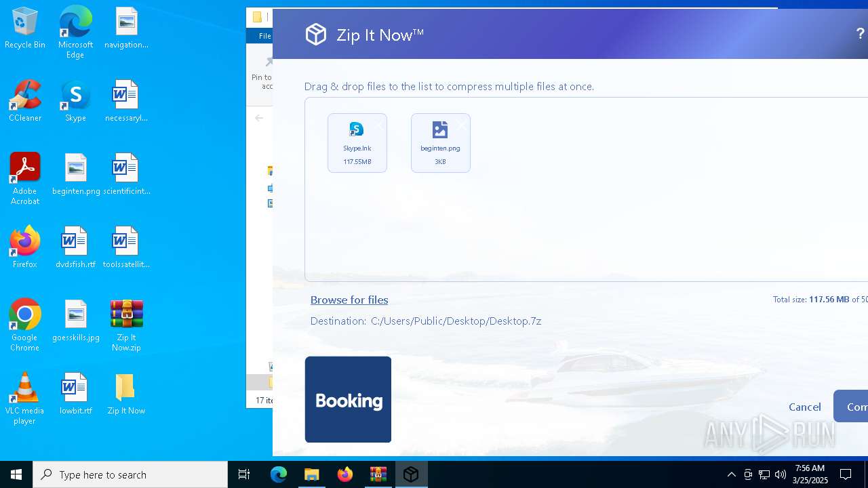Open WinRAR from the taskbar
This screenshot has height=488, width=868.
[x=378, y=474]
